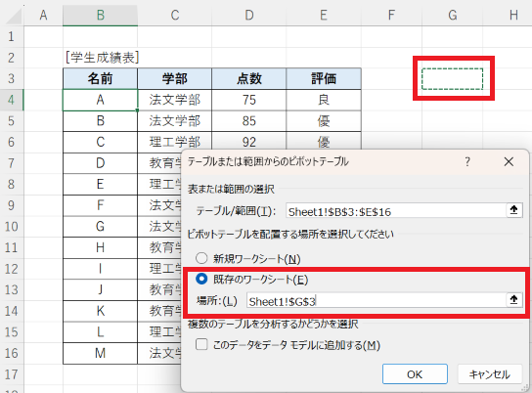Click the 点数 header cell

(x=249, y=78)
